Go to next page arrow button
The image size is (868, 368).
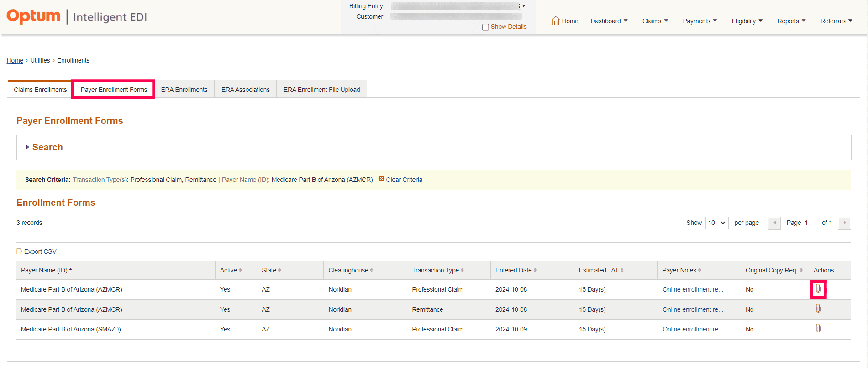tap(844, 223)
